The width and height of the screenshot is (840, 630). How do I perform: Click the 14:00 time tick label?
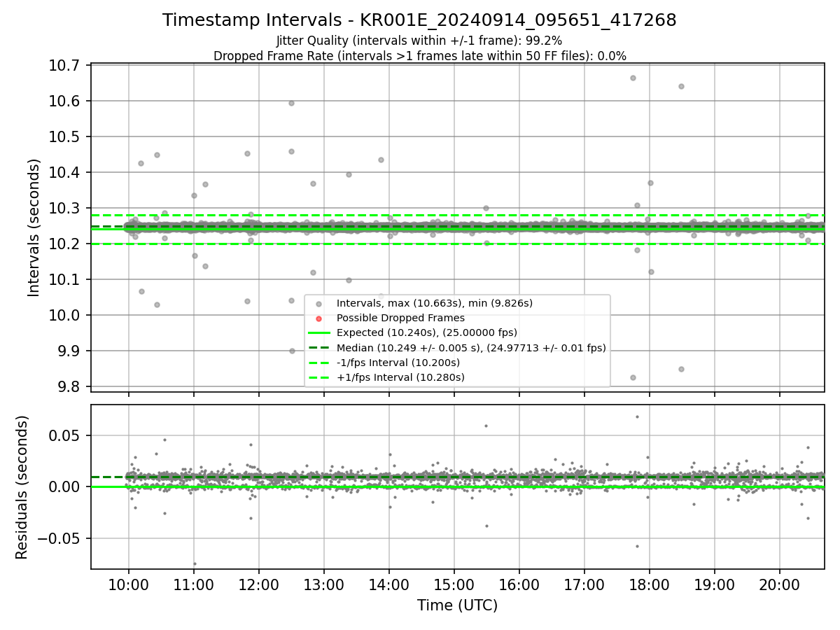389,584
